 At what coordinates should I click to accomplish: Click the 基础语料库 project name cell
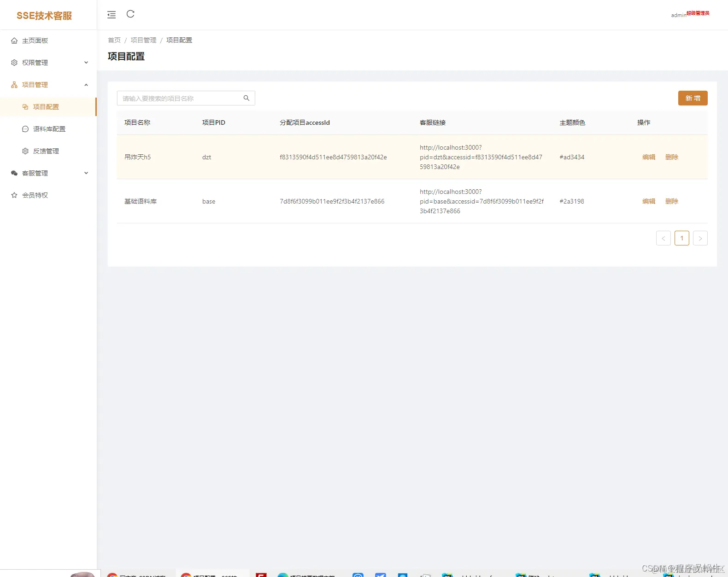pyautogui.click(x=141, y=201)
